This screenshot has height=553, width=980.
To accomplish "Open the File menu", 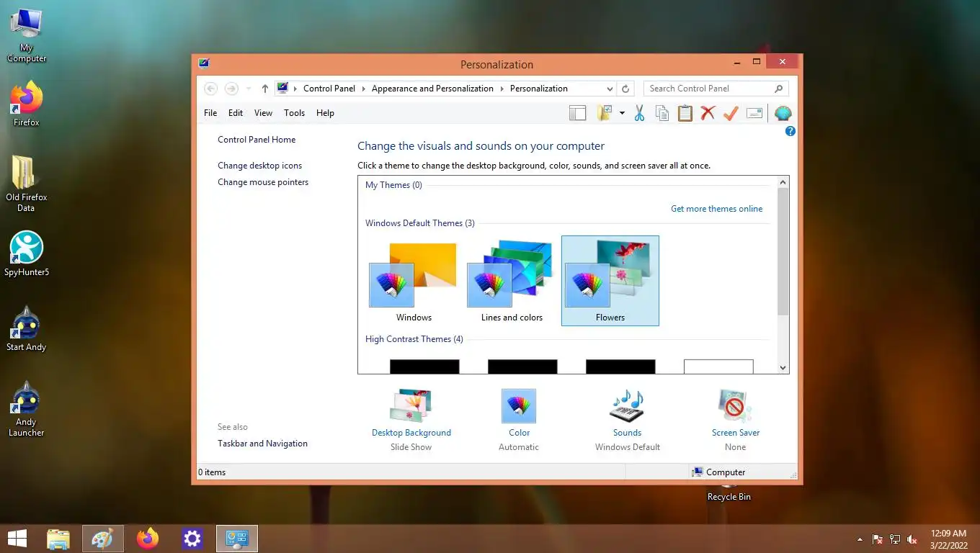I will (210, 113).
